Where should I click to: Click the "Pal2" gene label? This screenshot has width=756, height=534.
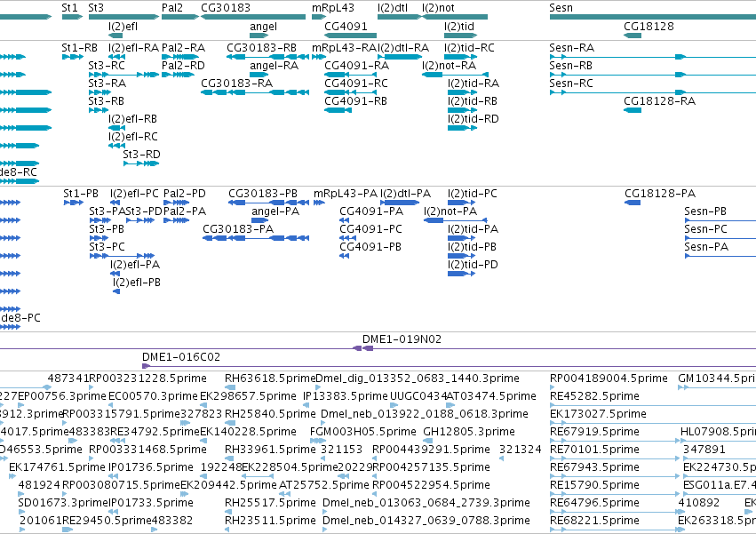[172, 8]
